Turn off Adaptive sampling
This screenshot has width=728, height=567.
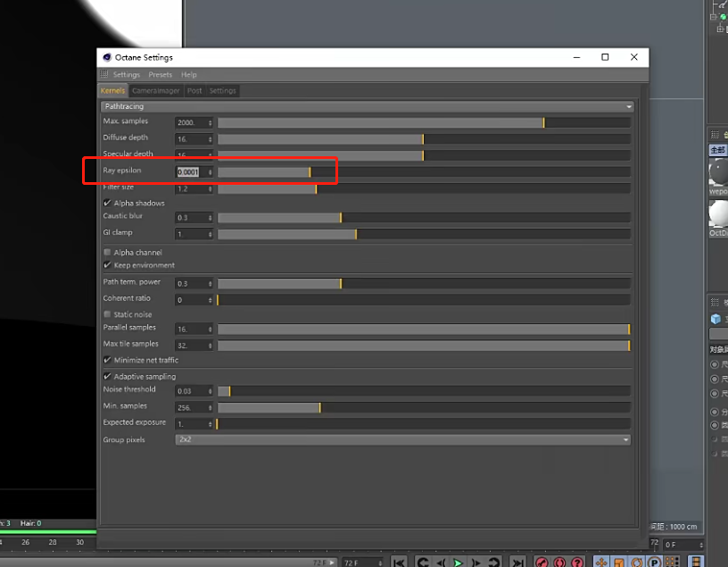107,376
